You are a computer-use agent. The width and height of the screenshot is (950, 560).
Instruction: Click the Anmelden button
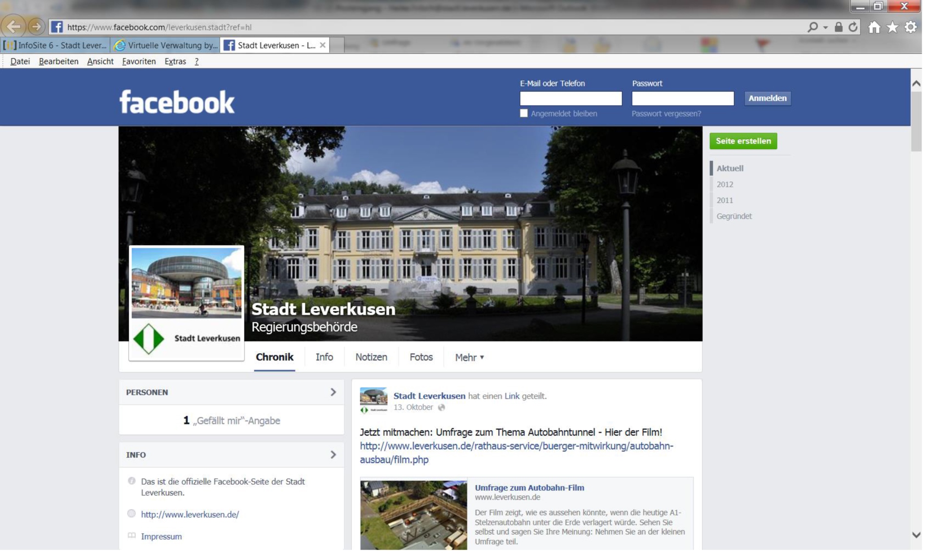coord(767,98)
